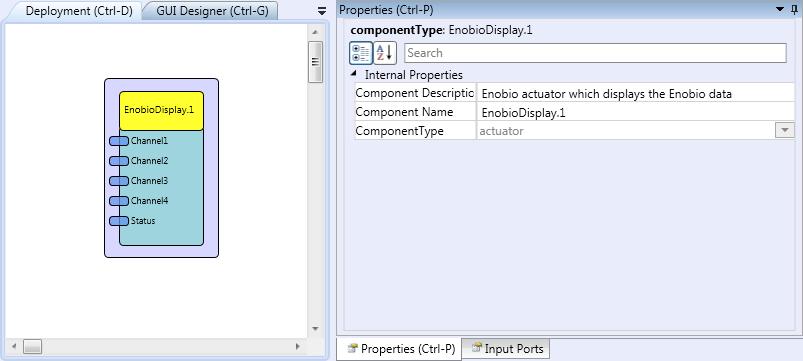Select the Channel3 port label
803x361 pixels.
[149, 180]
